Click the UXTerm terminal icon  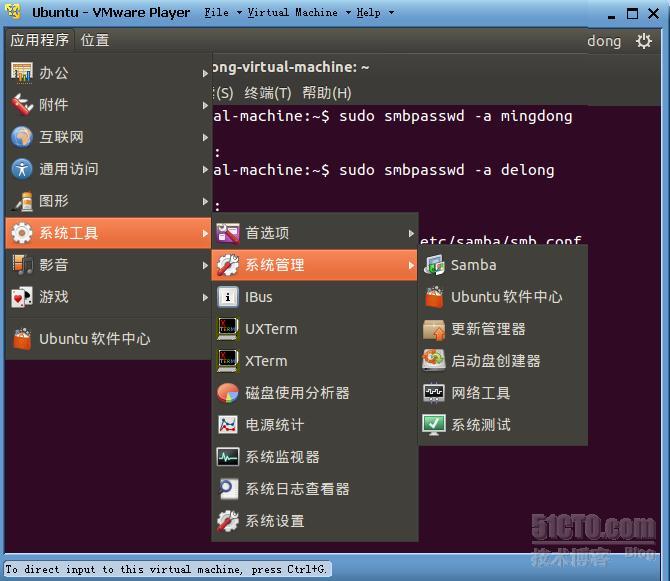point(228,329)
